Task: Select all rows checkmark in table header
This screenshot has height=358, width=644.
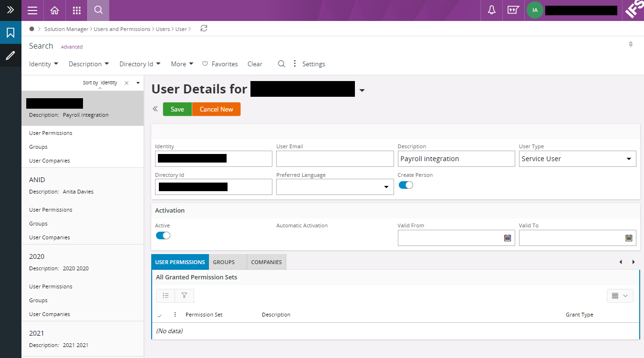Action: click(160, 315)
